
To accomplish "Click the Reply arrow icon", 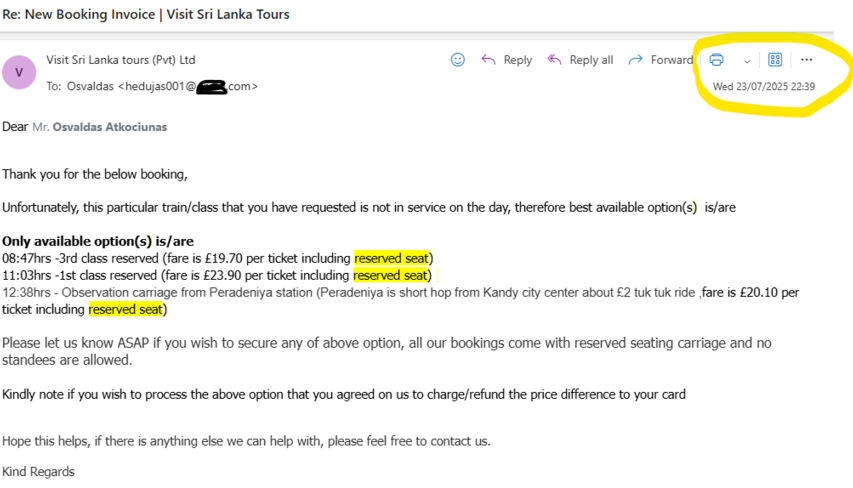I will point(489,60).
